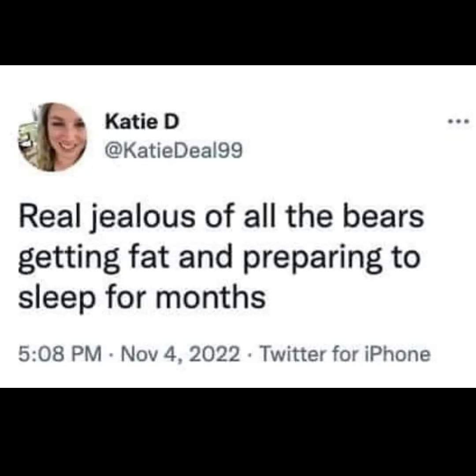Click Katie D's profile picture

pyautogui.click(x=52, y=137)
